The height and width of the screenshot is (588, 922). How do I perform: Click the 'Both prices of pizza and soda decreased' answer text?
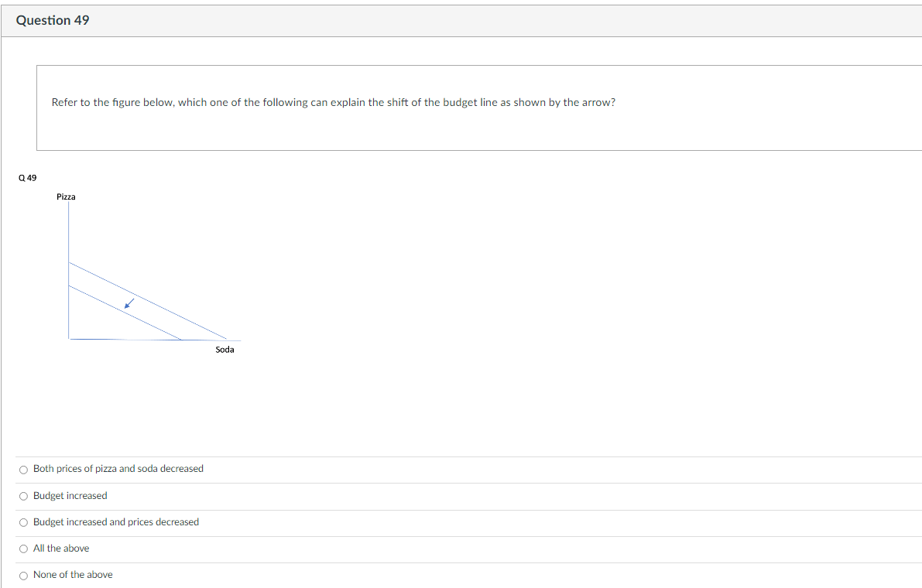click(x=118, y=469)
